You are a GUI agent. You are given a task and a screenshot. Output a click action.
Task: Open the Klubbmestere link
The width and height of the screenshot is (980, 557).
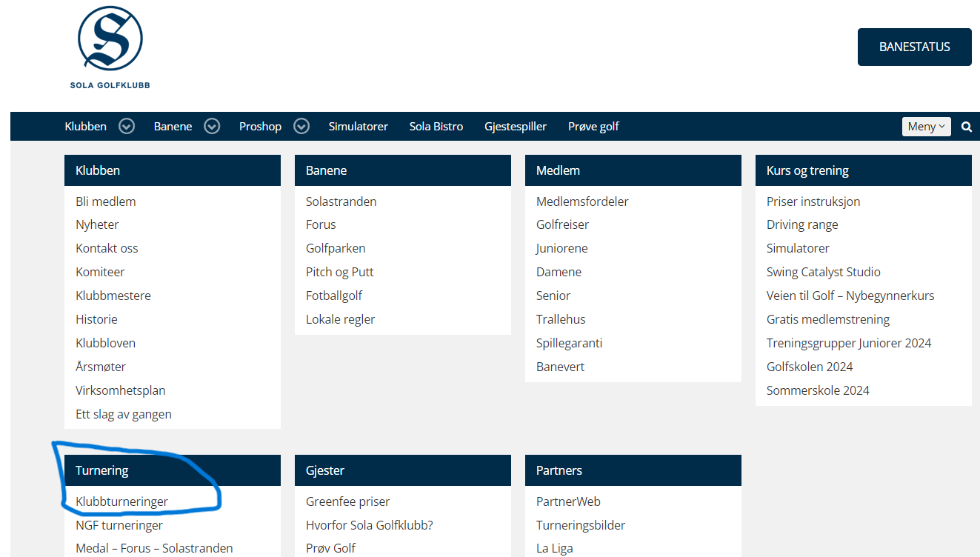coord(113,296)
